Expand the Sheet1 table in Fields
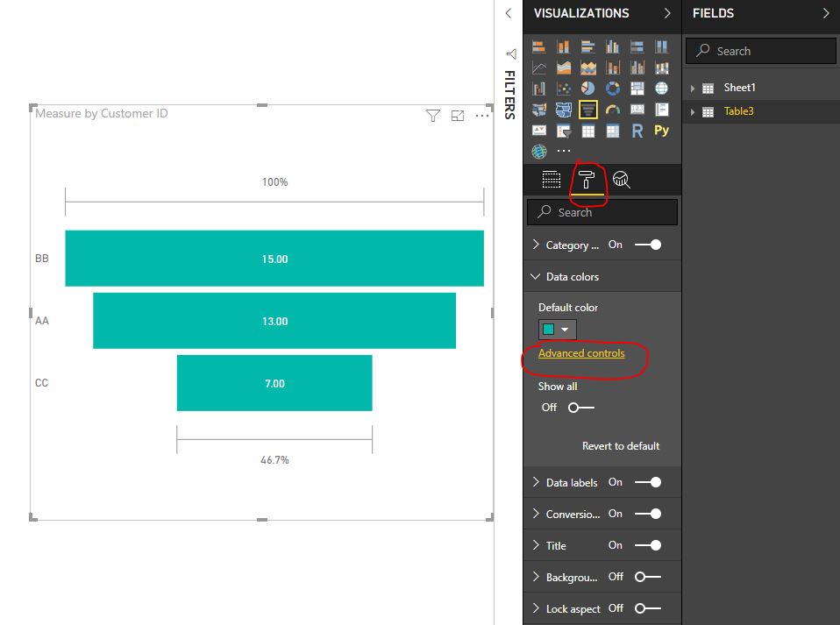The height and width of the screenshot is (625, 840). tap(693, 88)
